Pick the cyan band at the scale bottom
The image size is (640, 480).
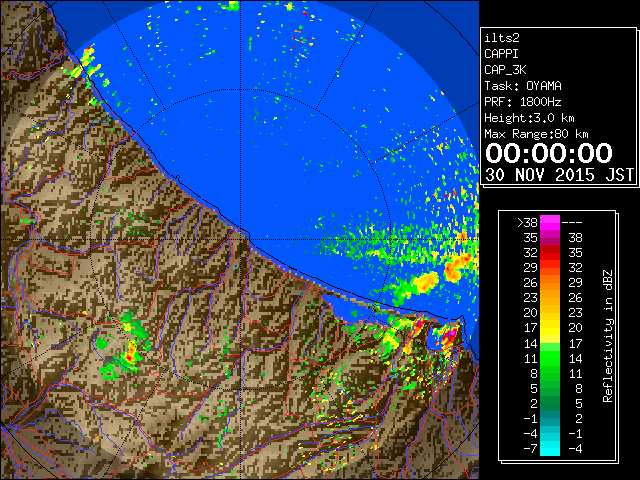click(550, 449)
